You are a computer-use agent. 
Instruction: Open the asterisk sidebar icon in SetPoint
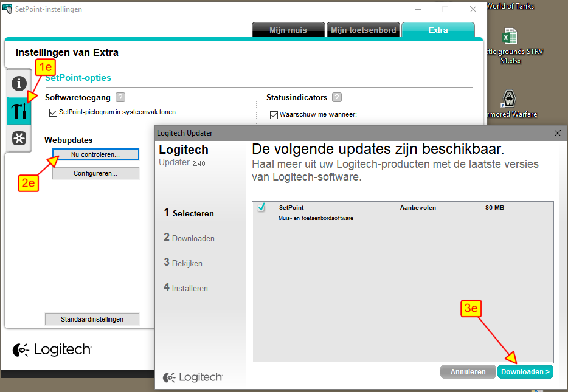coord(19,138)
